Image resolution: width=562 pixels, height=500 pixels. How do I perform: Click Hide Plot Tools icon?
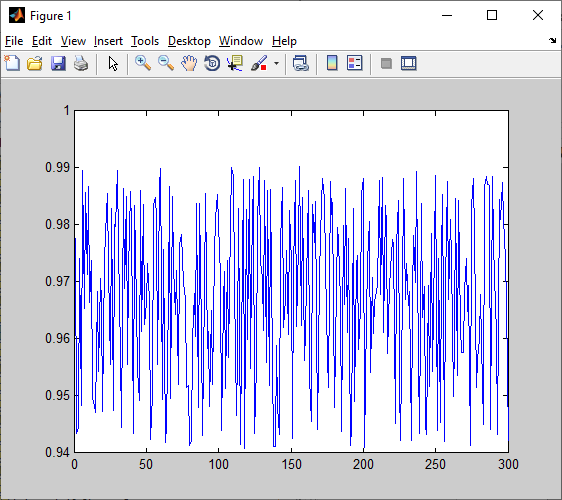click(386, 63)
